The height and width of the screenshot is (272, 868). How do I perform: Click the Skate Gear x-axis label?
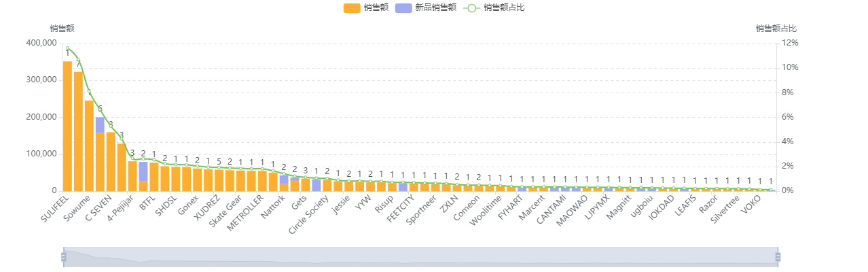pyautogui.click(x=227, y=210)
